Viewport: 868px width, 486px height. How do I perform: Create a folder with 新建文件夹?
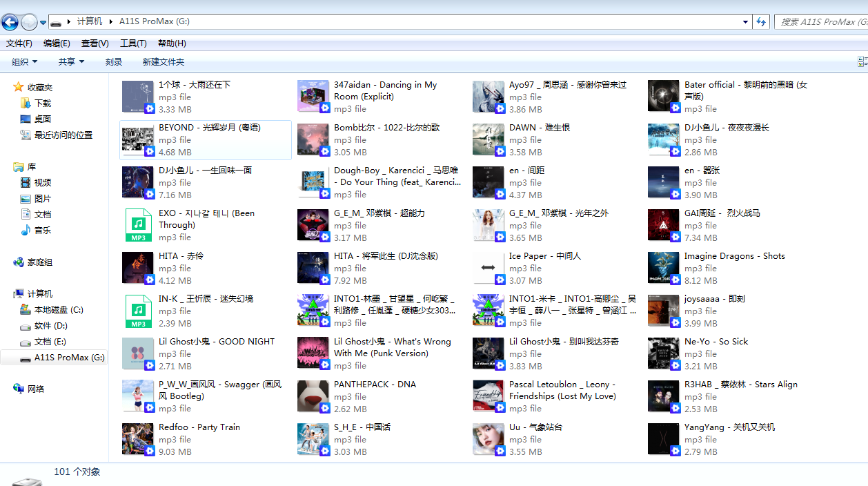[x=164, y=62]
